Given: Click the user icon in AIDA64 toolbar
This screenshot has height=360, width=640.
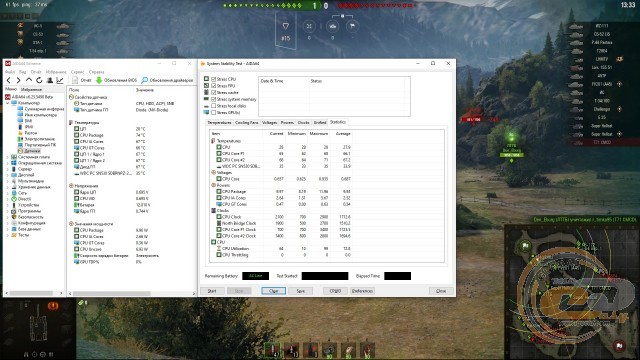Looking at the screenshot, I should point(49,80).
